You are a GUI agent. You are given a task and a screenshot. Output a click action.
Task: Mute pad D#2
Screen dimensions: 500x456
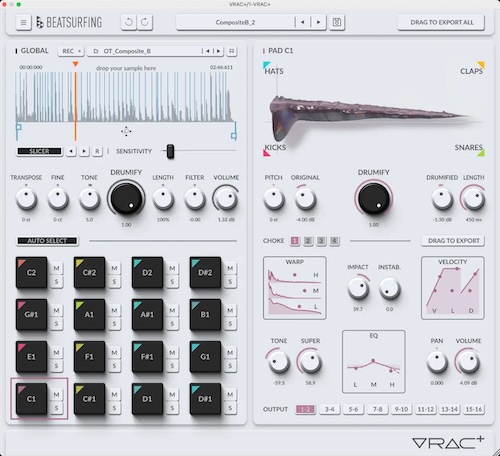pyautogui.click(x=230, y=268)
